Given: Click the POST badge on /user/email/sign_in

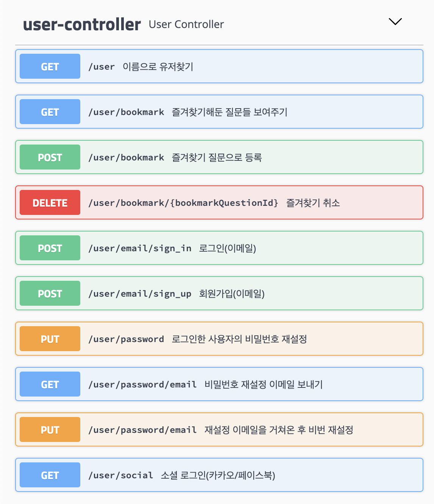Looking at the screenshot, I should tap(50, 248).
